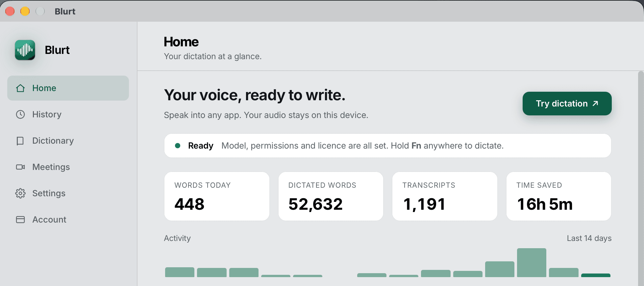The height and width of the screenshot is (286, 644).
Task: Open the Account page label
Action: 49,220
